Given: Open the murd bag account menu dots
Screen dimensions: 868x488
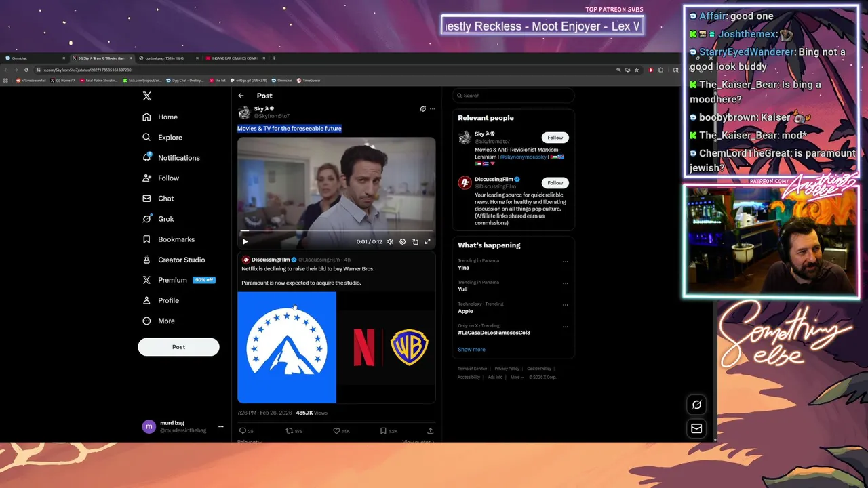Looking at the screenshot, I should pyautogui.click(x=220, y=427).
